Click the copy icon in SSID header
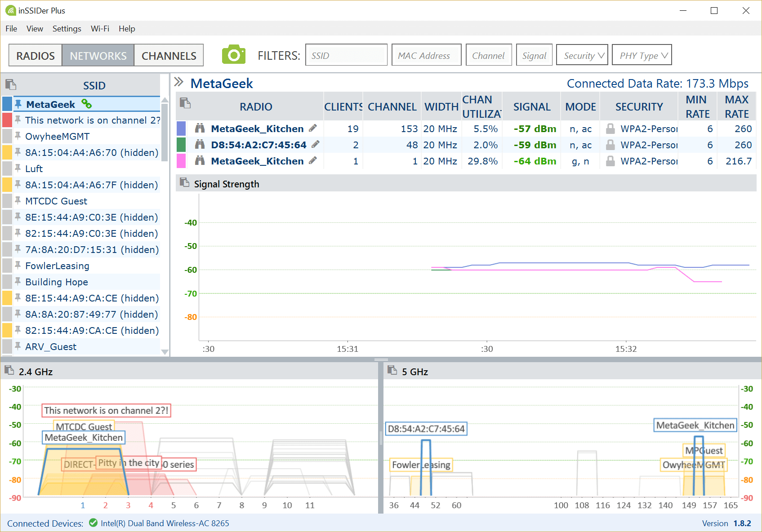This screenshot has height=532, width=762. click(11, 84)
